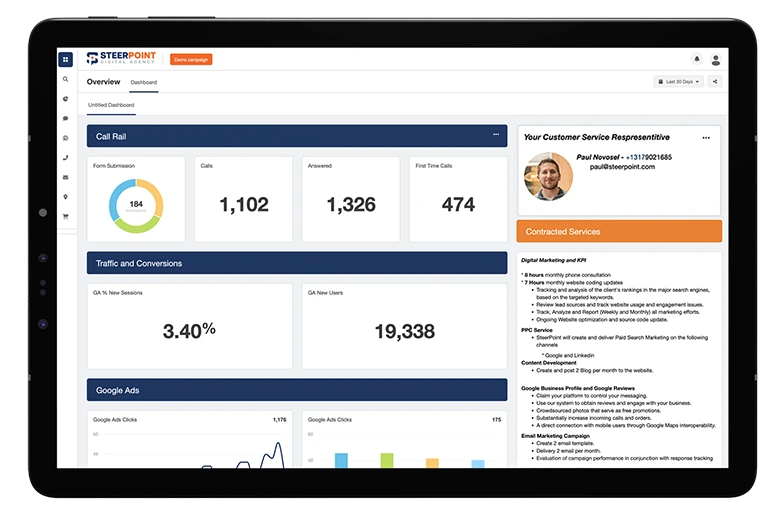Click the Google Ads section header
This screenshot has width=780, height=518.
297,390
